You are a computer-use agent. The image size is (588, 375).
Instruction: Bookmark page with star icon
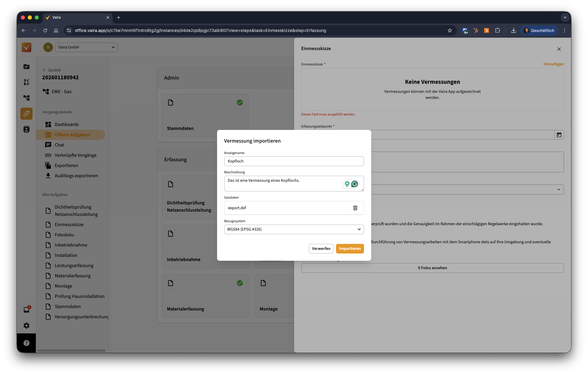coord(450,30)
